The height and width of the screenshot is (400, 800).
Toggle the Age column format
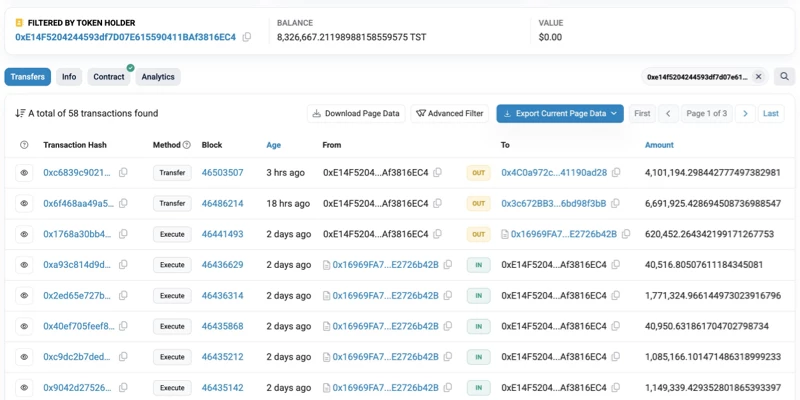pyautogui.click(x=273, y=145)
